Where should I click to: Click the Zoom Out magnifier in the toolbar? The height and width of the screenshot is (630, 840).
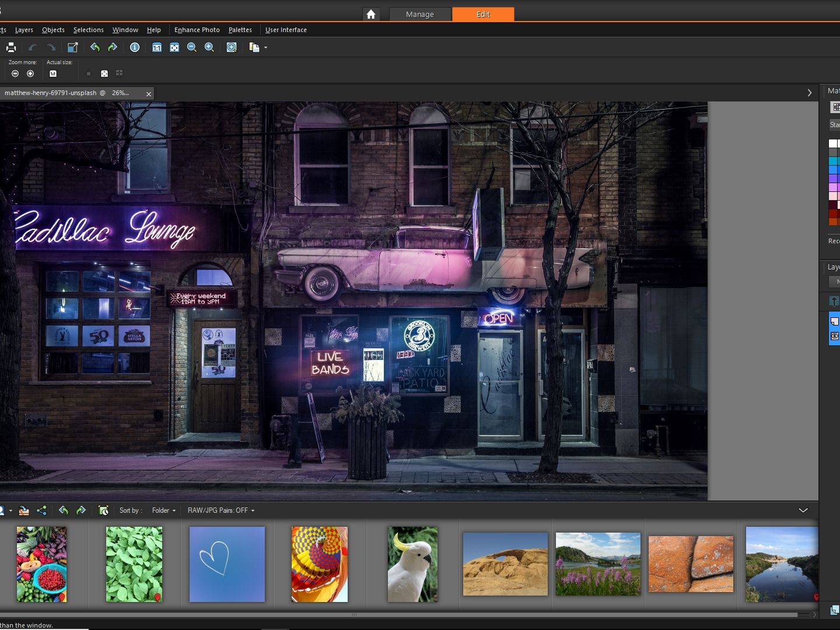(x=192, y=47)
